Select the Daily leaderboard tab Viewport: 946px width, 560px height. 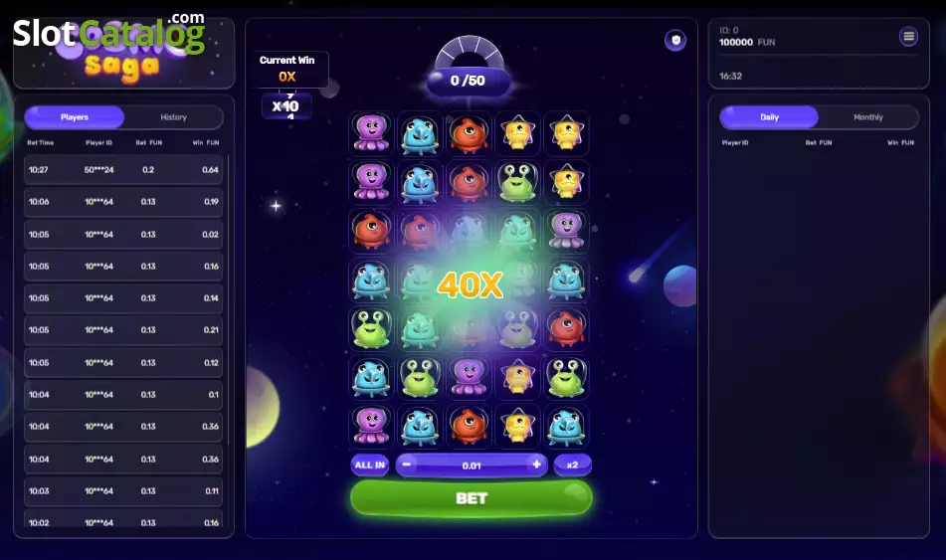(769, 117)
